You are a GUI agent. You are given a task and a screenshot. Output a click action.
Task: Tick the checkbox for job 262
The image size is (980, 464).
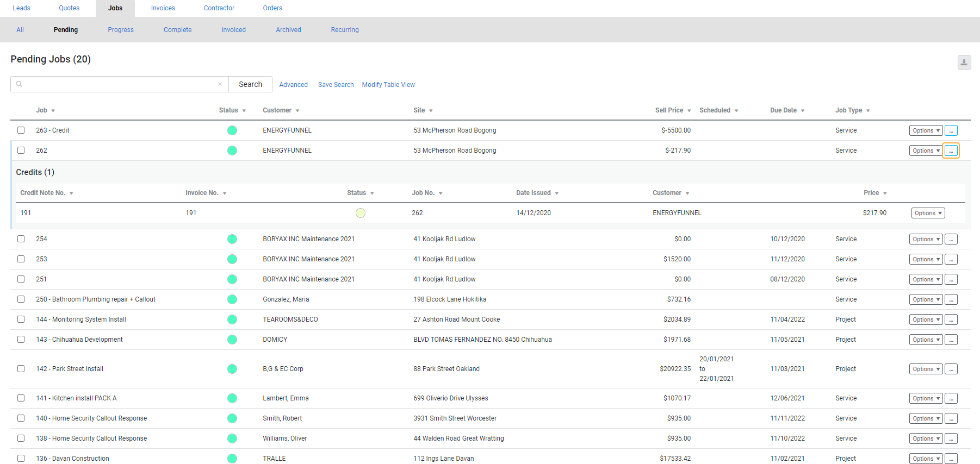[x=21, y=151]
